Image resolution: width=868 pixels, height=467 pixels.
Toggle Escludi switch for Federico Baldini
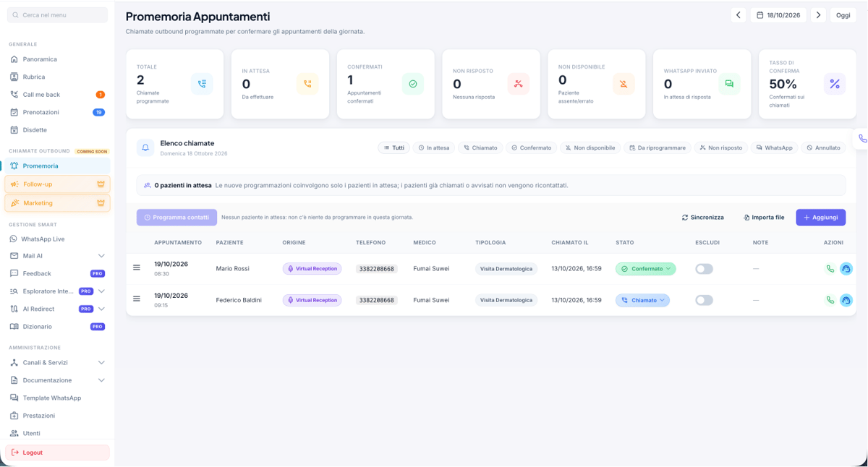[x=704, y=300]
